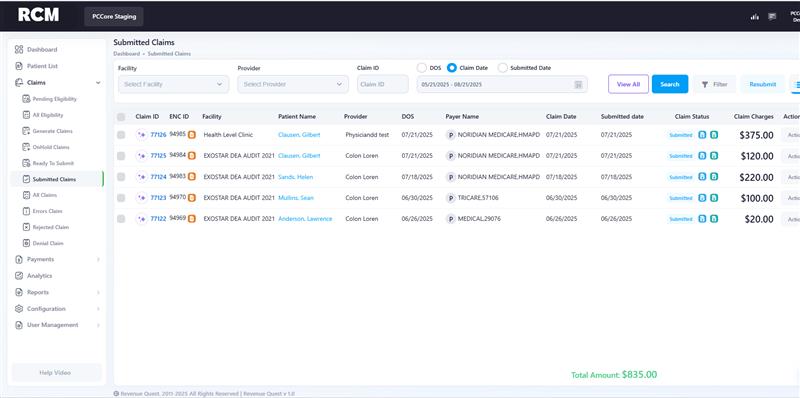Tick the select-all checkbox in table header
This screenshot has width=800, height=398.
[x=121, y=117]
